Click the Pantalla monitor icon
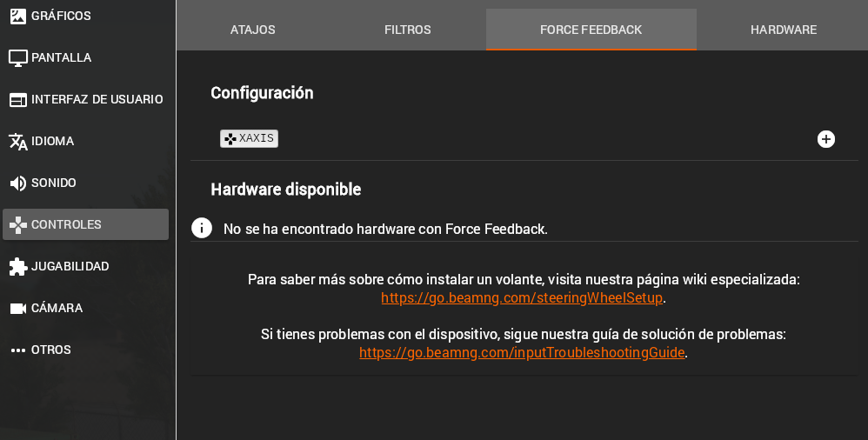The height and width of the screenshot is (440, 868). point(17,57)
